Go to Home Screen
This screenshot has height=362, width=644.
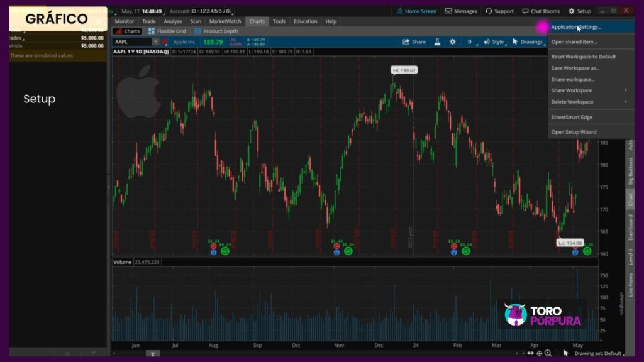coord(416,11)
